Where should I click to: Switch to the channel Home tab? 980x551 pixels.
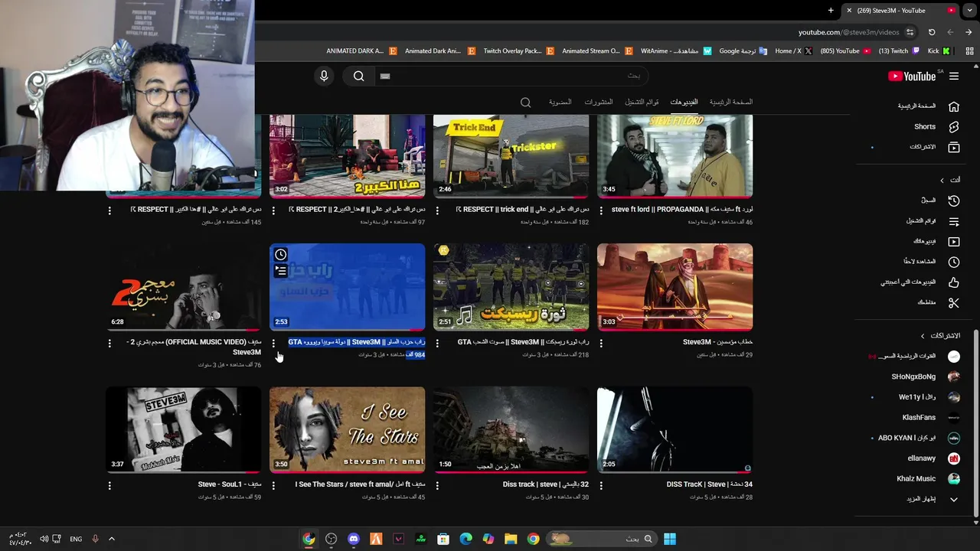pyautogui.click(x=730, y=102)
